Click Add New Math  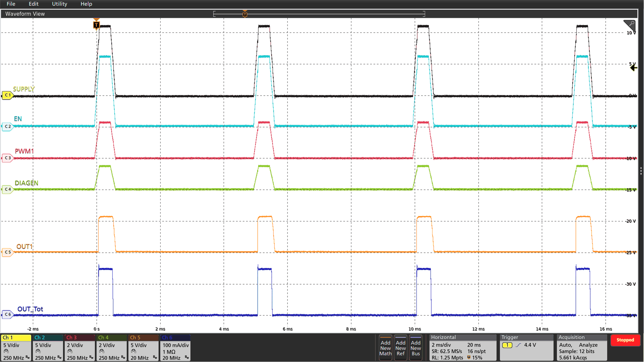(x=385, y=348)
